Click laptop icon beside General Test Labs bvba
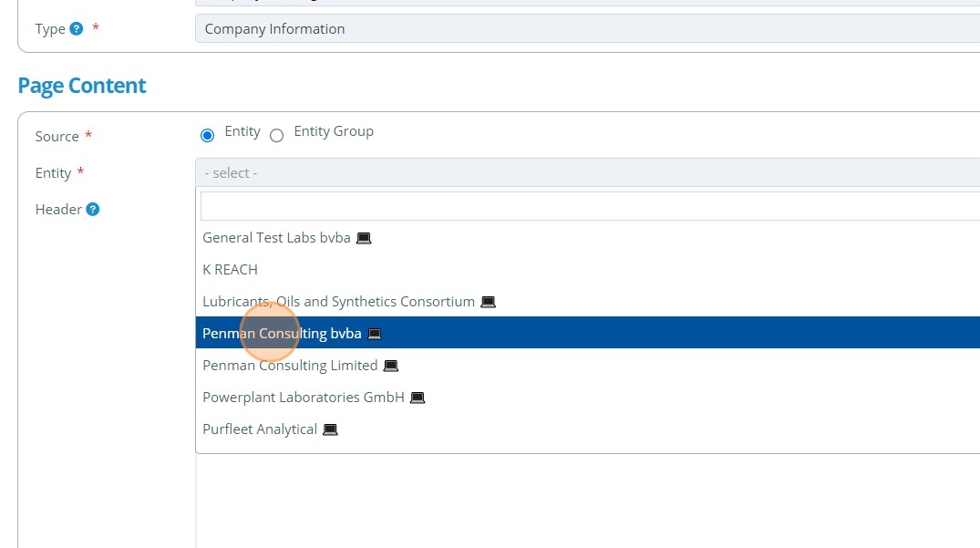980x548 pixels. coord(364,238)
